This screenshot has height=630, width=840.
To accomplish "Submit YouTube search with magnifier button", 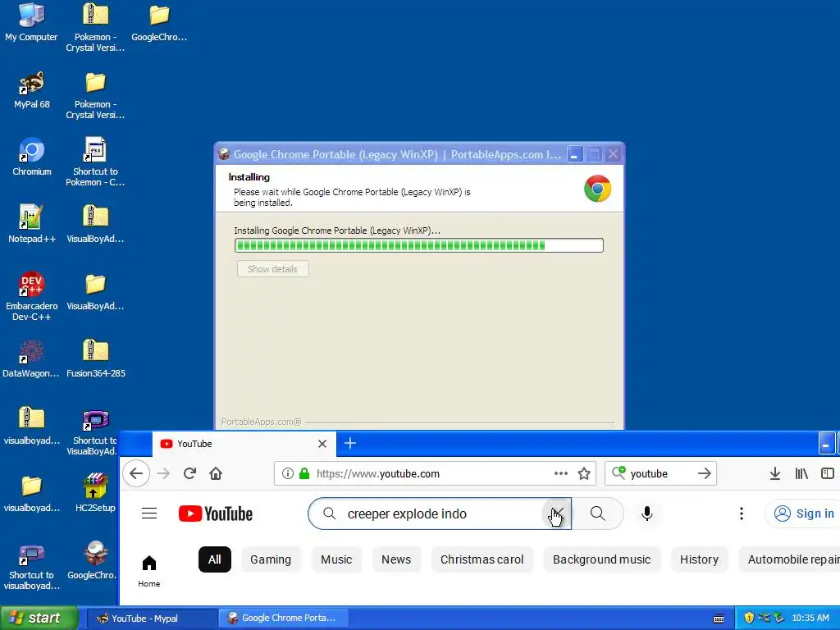I will click(598, 514).
